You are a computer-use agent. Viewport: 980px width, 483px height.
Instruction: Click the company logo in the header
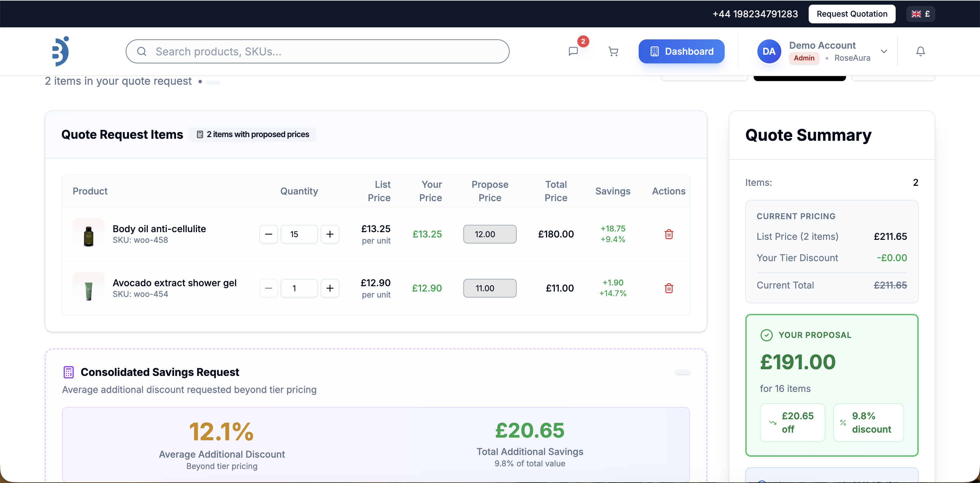click(61, 51)
